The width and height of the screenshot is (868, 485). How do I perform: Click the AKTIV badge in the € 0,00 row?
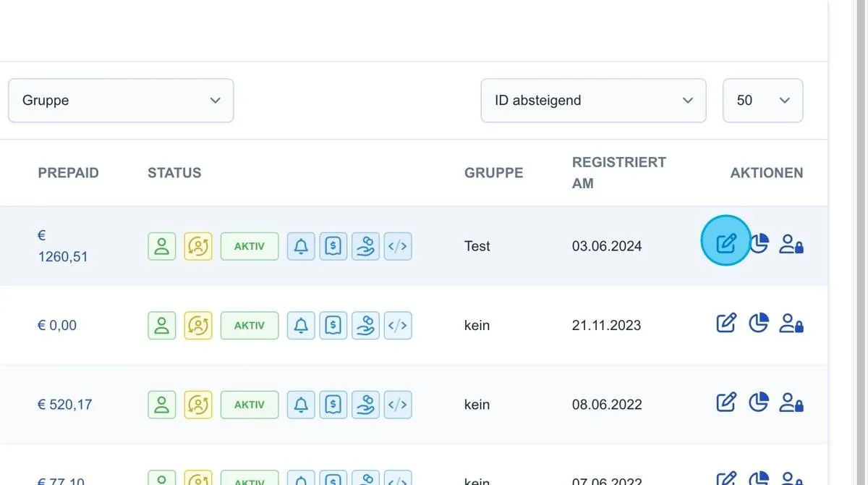[250, 326]
